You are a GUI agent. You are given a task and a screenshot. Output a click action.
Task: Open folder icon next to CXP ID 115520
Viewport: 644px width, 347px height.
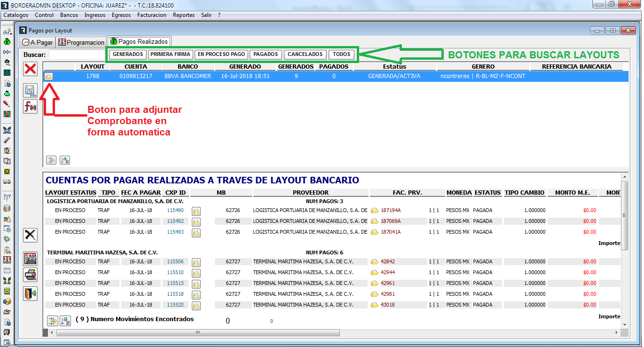pos(196,306)
